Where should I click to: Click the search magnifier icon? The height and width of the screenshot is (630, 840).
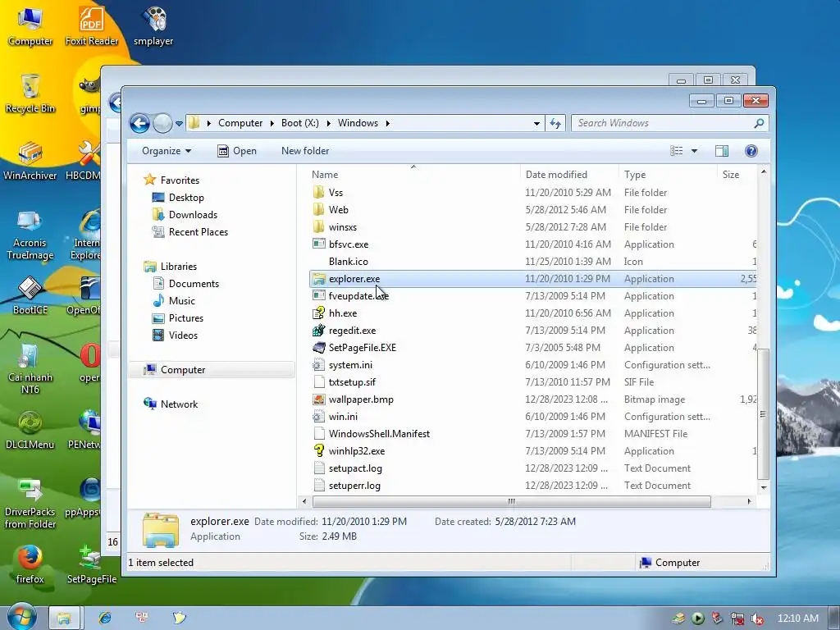[x=759, y=123]
